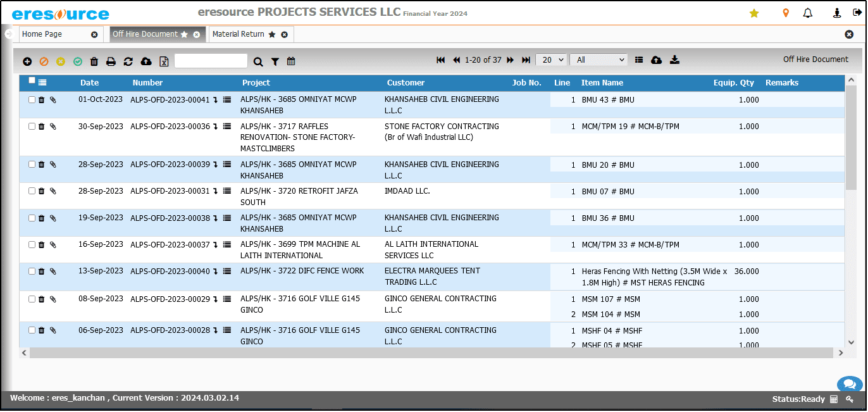868x412 pixels.
Task: Click the print icon in toolbar
Action: click(111, 61)
